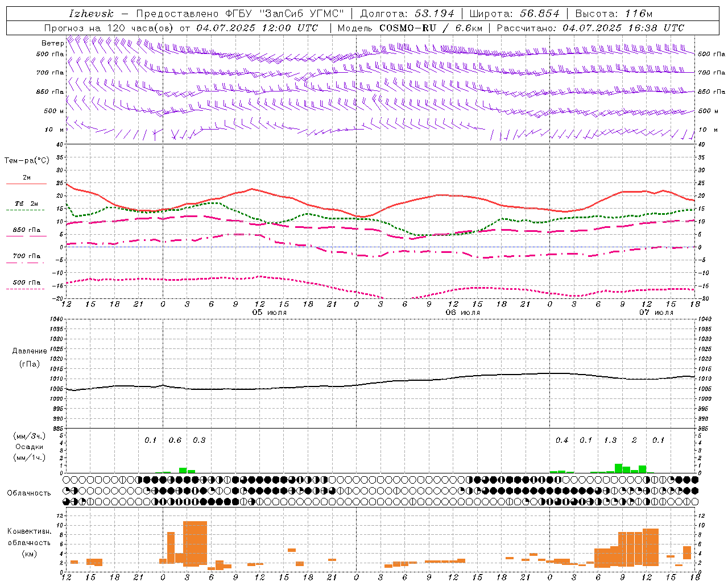
Task: Click the 'Высота: 116м' elevation text
Action: coord(614,14)
